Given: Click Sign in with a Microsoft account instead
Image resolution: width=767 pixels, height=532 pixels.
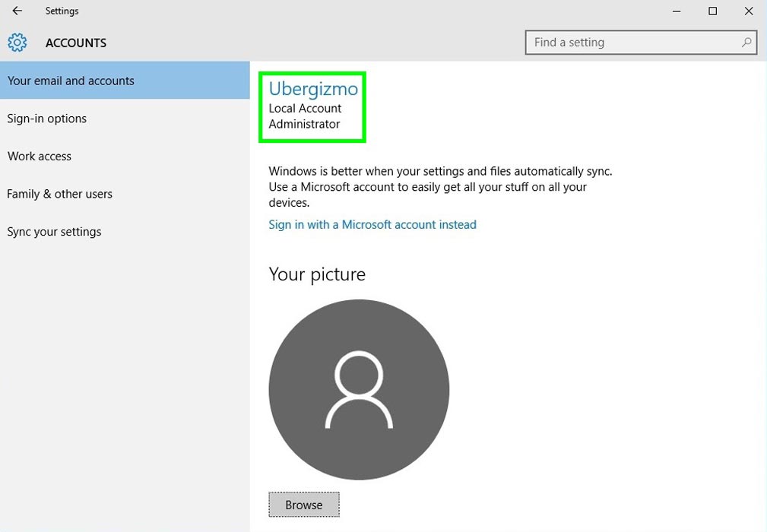Looking at the screenshot, I should pyautogui.click(x=372, y=225).
